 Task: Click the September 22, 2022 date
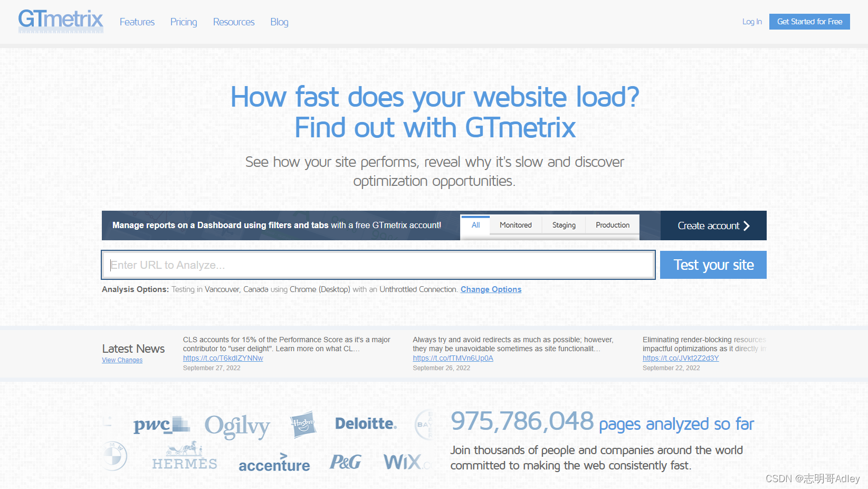(671, 368)
